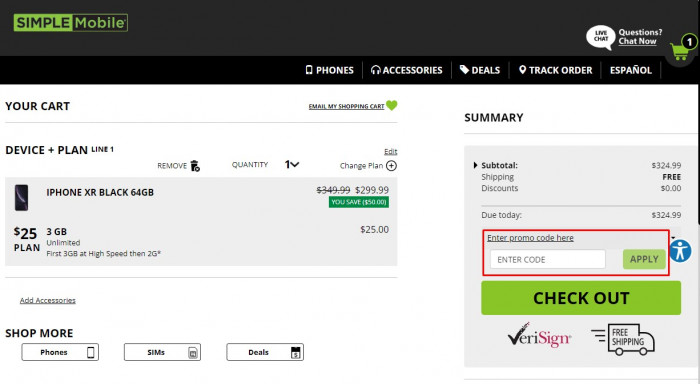Open the Live Chat speech bubble

coord(600,37)
